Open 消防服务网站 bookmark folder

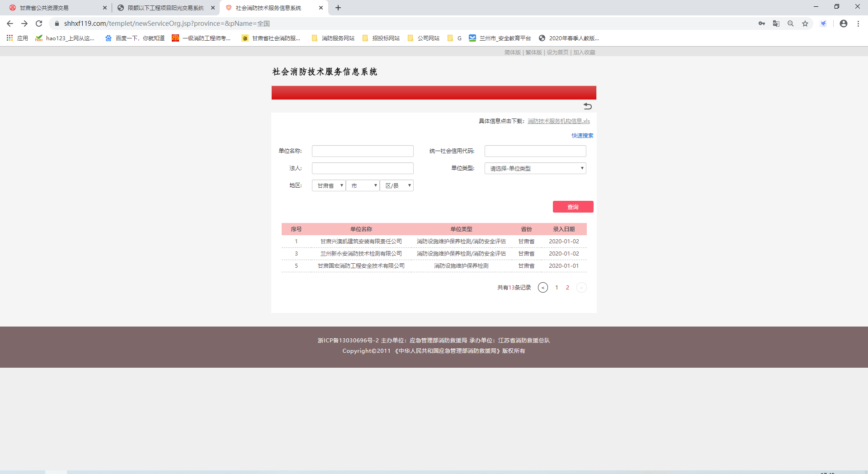pos(333,38)
